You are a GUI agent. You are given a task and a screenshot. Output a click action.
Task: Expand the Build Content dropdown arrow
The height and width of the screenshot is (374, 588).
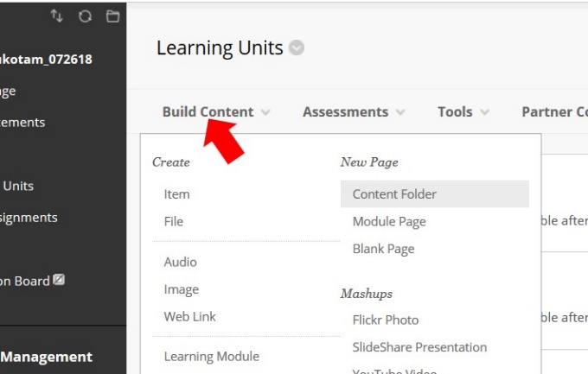point(265,112)
